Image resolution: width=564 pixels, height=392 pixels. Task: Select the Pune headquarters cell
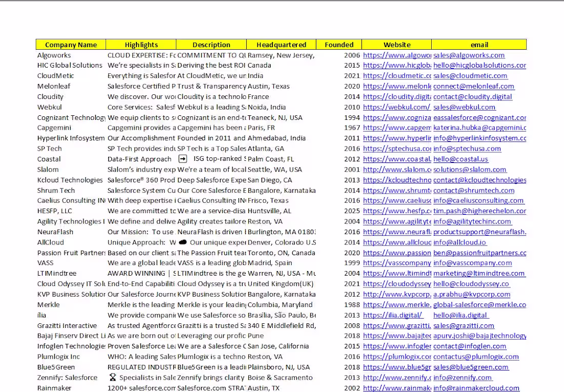click(281, 336)
